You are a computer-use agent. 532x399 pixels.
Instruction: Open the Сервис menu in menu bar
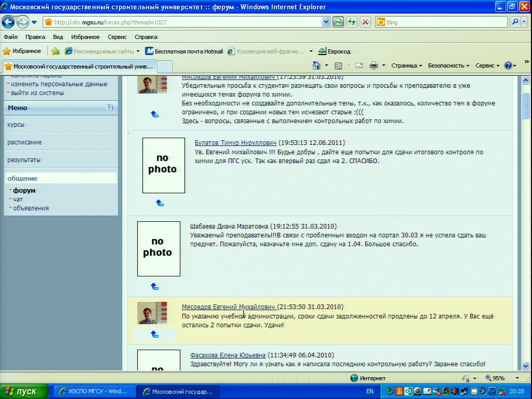tap(117, 37)
